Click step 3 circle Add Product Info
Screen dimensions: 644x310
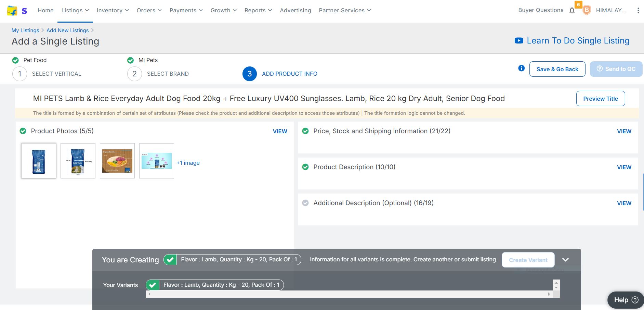coord(250,74)
